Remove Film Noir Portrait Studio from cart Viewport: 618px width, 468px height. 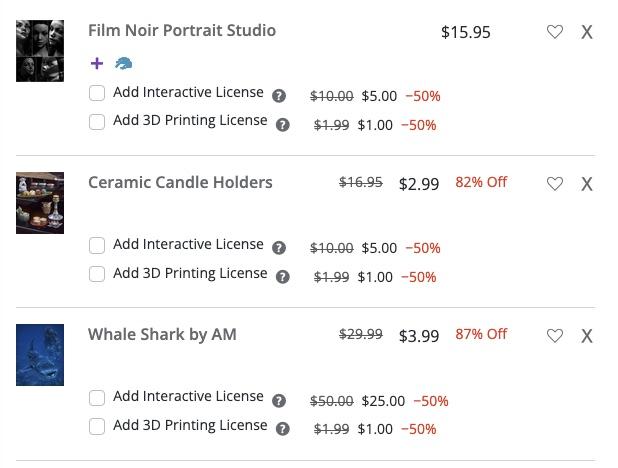[x=587, y=32]
